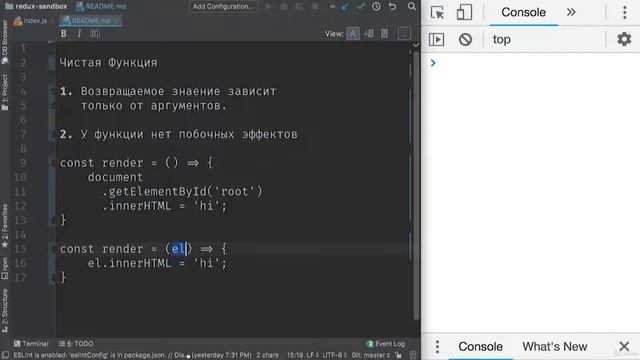The image size is (640, 360).
Task: Open JavaScript context 'top' selector
Action: [x=543, y=40]
